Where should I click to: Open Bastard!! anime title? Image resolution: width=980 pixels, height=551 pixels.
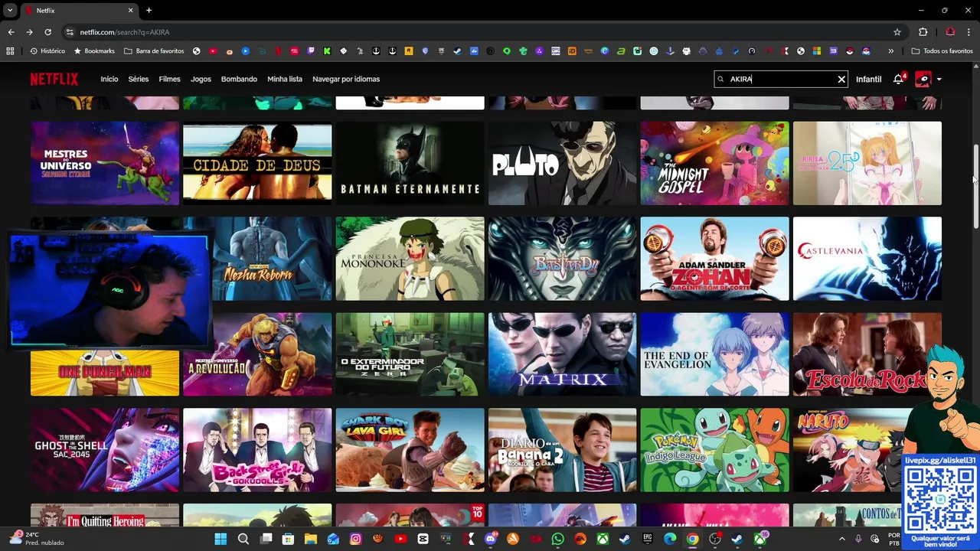562,259
